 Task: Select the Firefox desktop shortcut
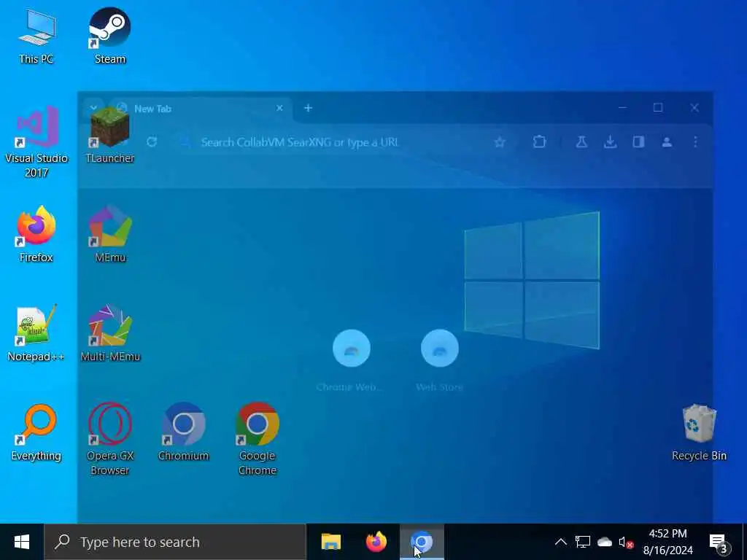pyautogui.click(x=36, y=234)
